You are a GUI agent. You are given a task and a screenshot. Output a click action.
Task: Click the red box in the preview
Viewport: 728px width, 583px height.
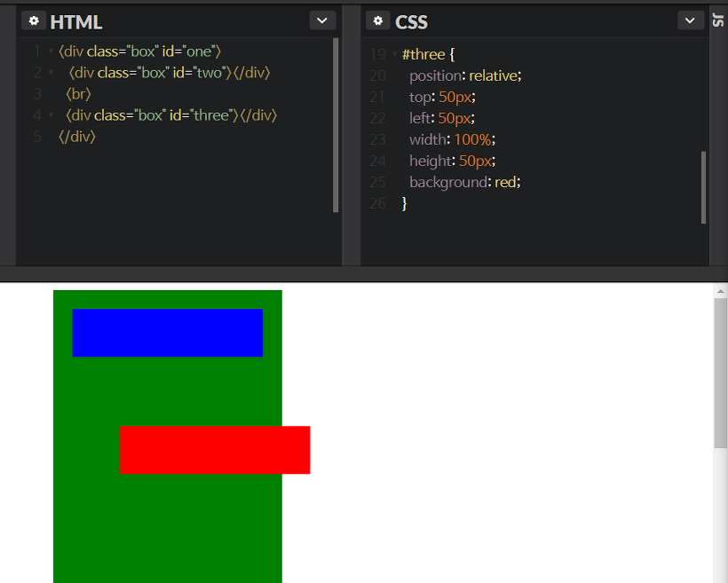pos(215,450)
